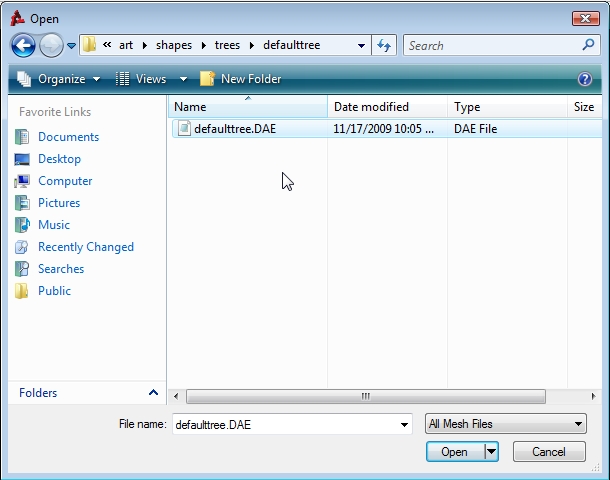Click the horizontal scrollbar in the file list
The image size is (610, 480).
[365, 396]
